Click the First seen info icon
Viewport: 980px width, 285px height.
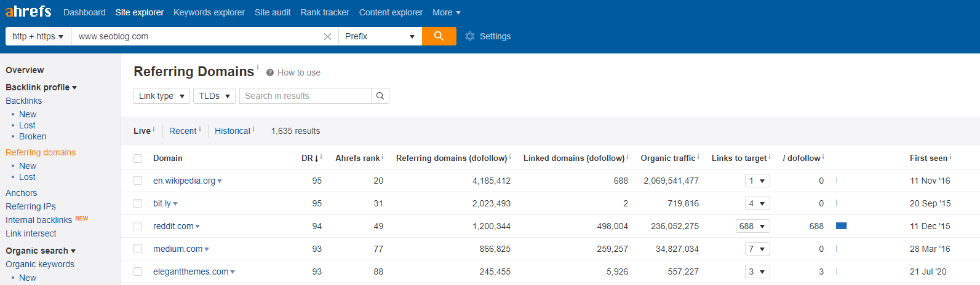click(x=950, y=157)
